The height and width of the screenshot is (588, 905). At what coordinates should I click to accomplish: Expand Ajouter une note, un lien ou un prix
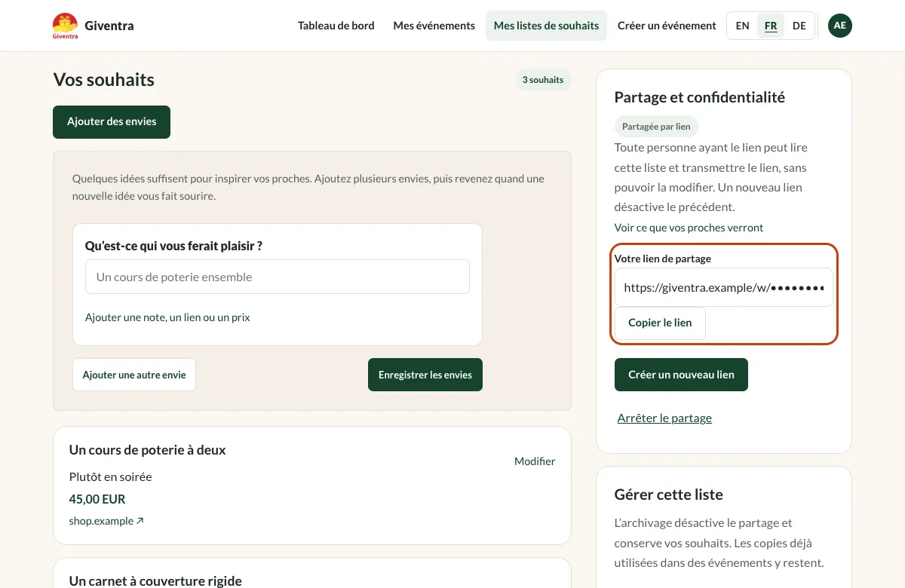167,317
